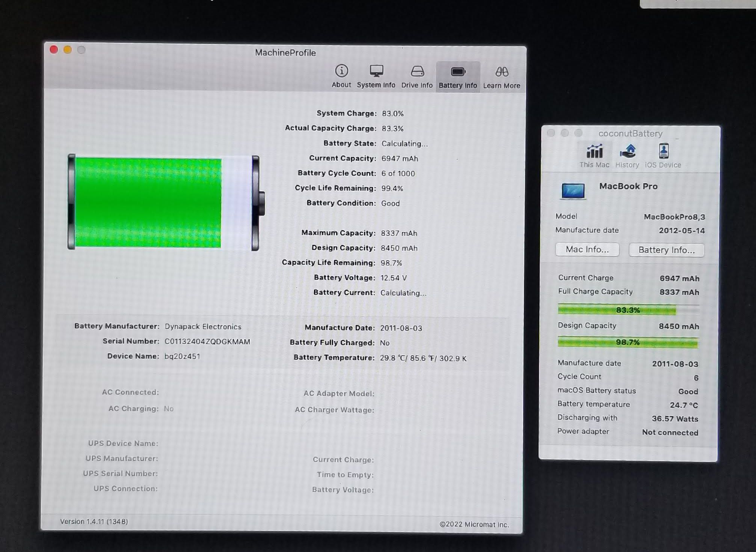This screenshot has width=756, height=552.
Task: Open coconutBattery History view
Action: pos(627,155)
